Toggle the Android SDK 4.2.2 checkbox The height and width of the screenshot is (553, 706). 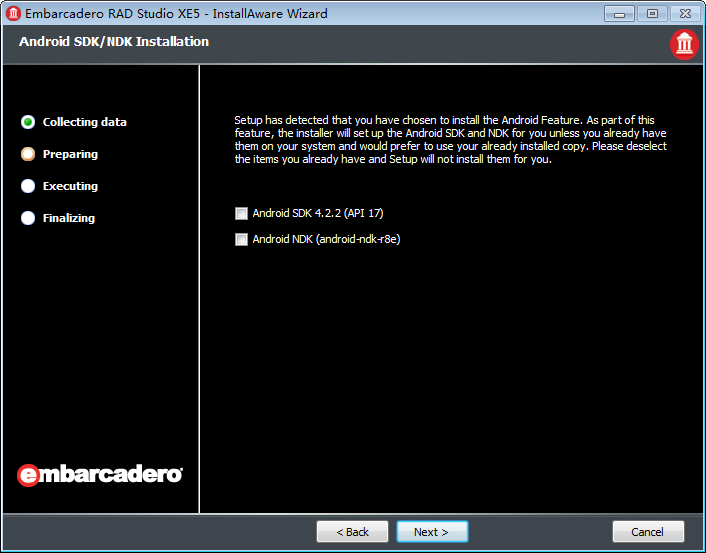(x=241, y=213)
